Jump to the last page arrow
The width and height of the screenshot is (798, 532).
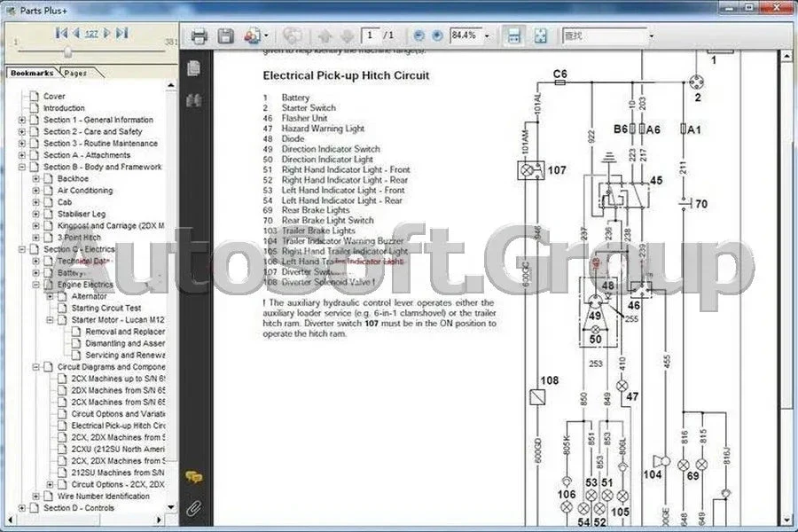[121, 34]
